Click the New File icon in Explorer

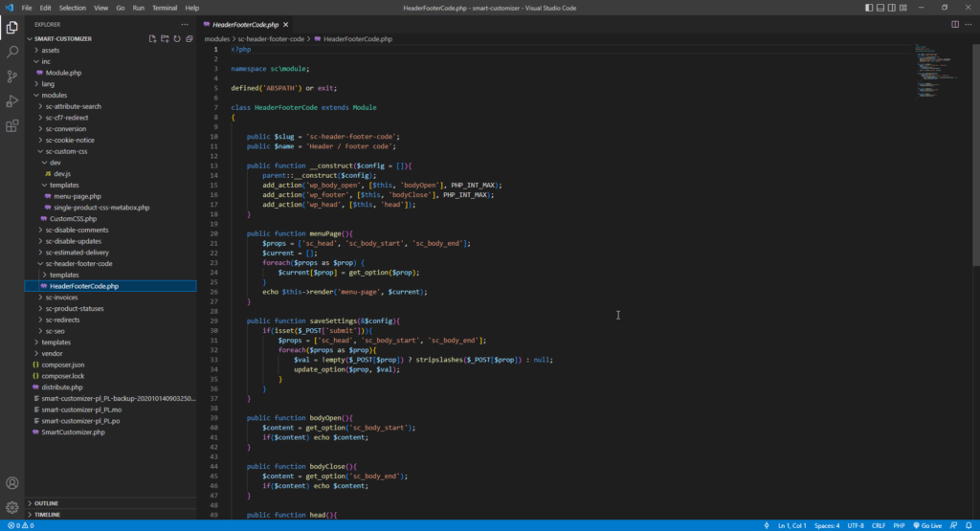(152, 38)
